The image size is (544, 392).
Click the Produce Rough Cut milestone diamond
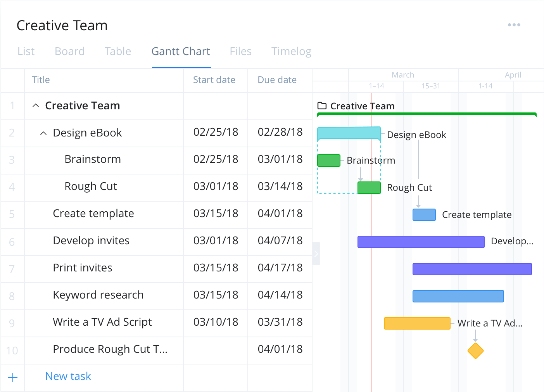(x=475, y=351)
